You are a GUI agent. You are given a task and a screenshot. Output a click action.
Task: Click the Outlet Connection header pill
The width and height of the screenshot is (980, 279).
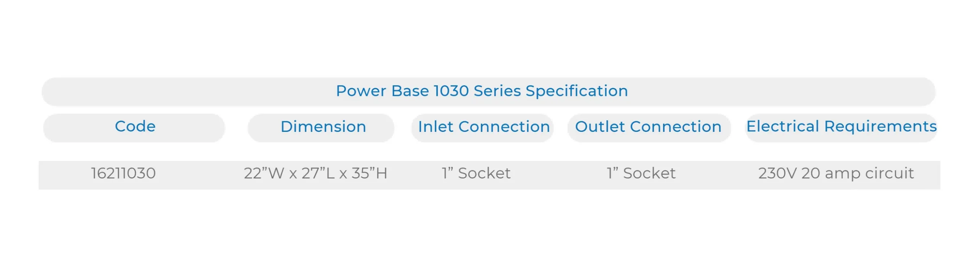pos(648,127)
